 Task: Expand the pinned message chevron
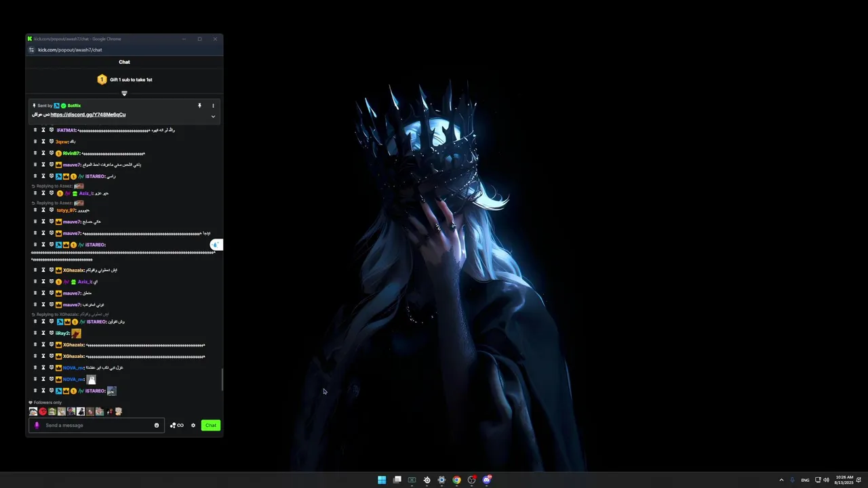(x=213, y=117)
